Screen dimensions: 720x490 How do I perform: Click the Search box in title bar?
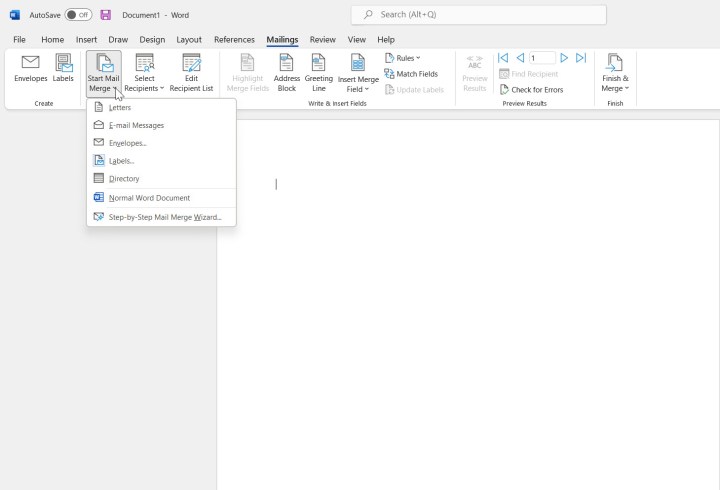[480, 15]
